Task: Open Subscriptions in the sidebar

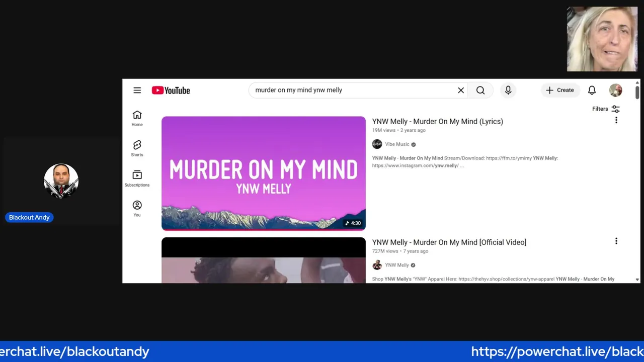Action: click(137, 179)
